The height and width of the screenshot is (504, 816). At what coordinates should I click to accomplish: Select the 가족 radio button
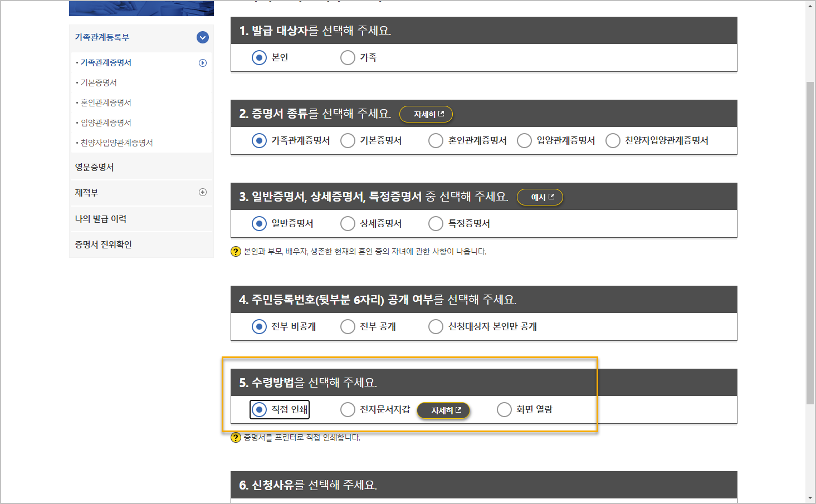[347, 57]
